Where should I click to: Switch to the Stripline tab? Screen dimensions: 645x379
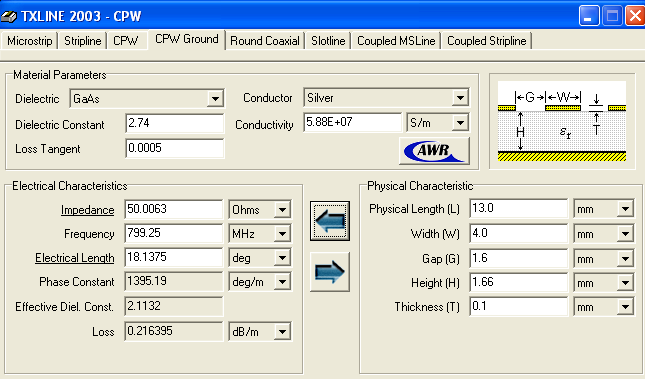click(x=82, y=41)
